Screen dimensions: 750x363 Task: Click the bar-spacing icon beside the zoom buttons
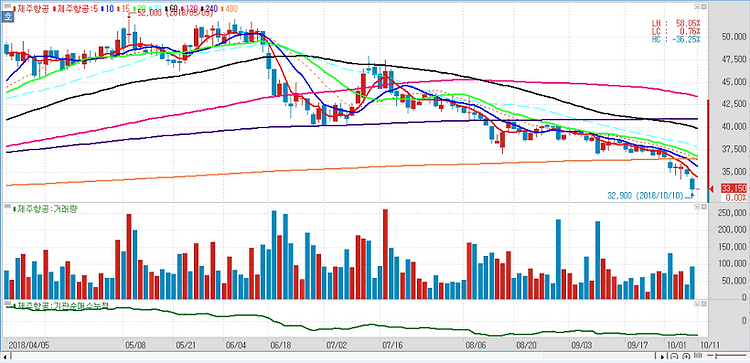point(698,355)
